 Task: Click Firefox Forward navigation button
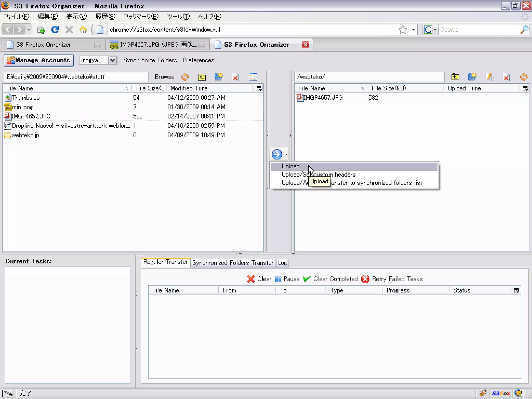19,30
